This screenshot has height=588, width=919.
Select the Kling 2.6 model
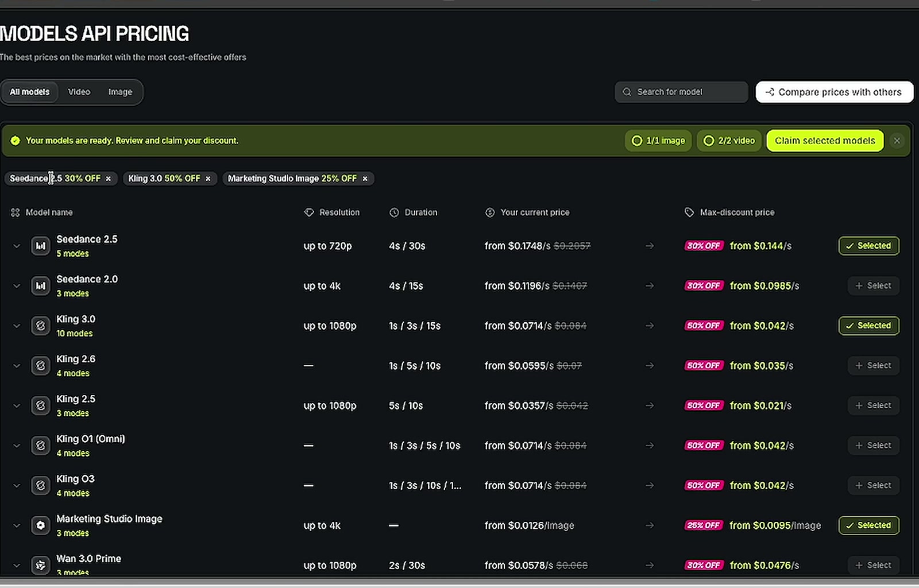click(x=874, y=366)
